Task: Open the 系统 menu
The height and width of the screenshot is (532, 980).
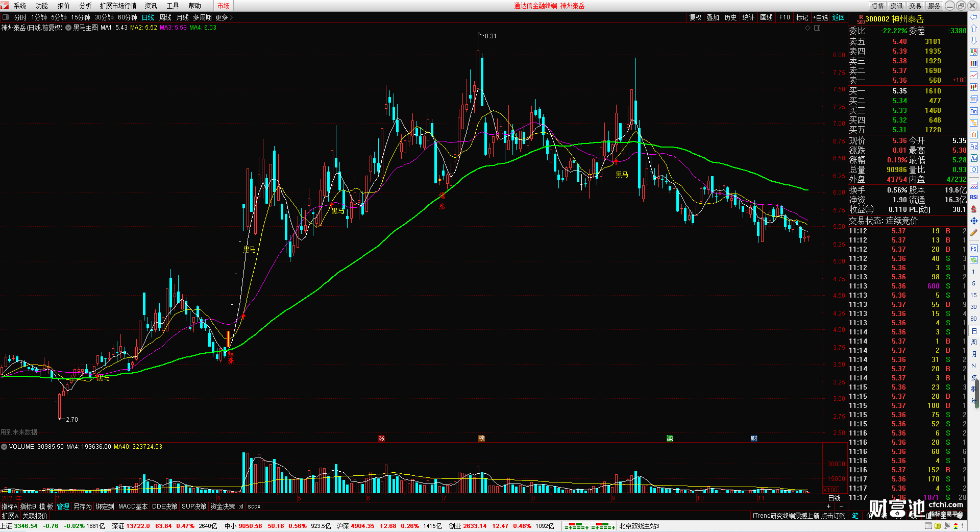Action: [20, 6]
